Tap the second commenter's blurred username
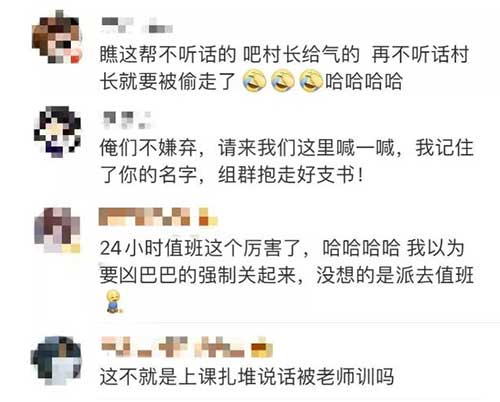Screen dimensions: 500x402 (127, 120)
